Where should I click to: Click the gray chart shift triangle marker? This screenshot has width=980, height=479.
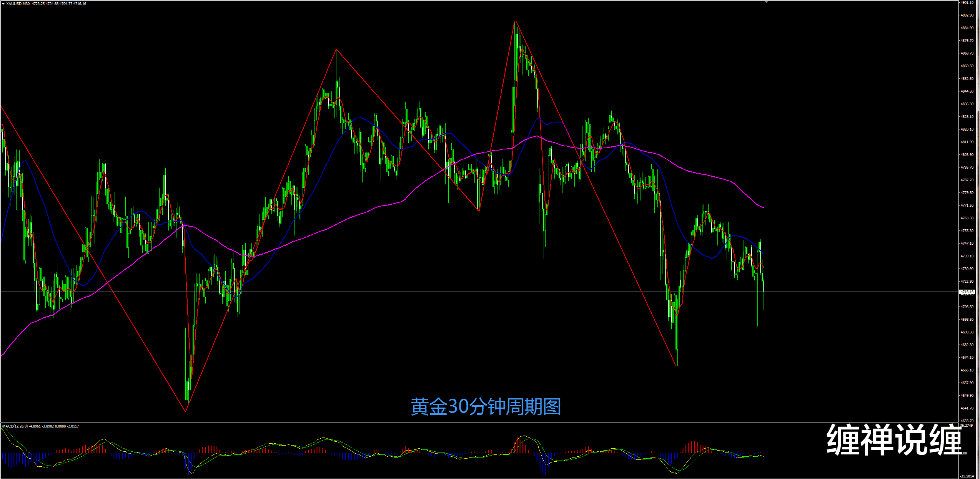[x=767, y=2]
